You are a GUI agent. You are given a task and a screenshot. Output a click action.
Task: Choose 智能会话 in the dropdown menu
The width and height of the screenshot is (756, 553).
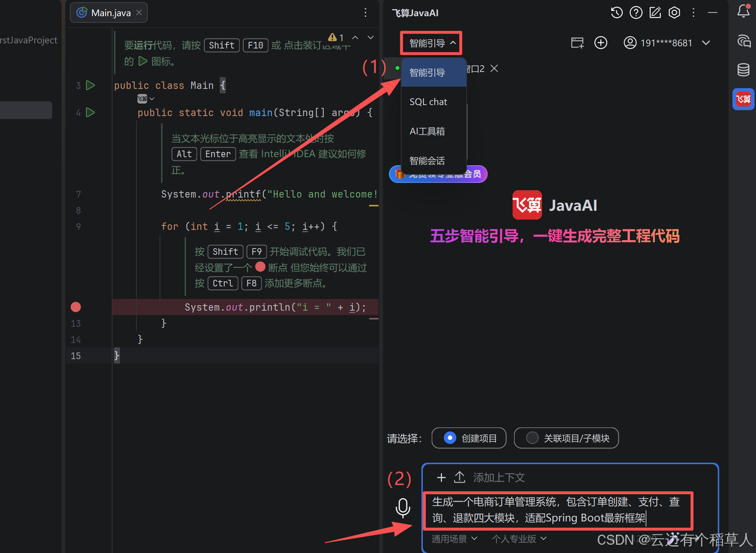pos(434,161)
